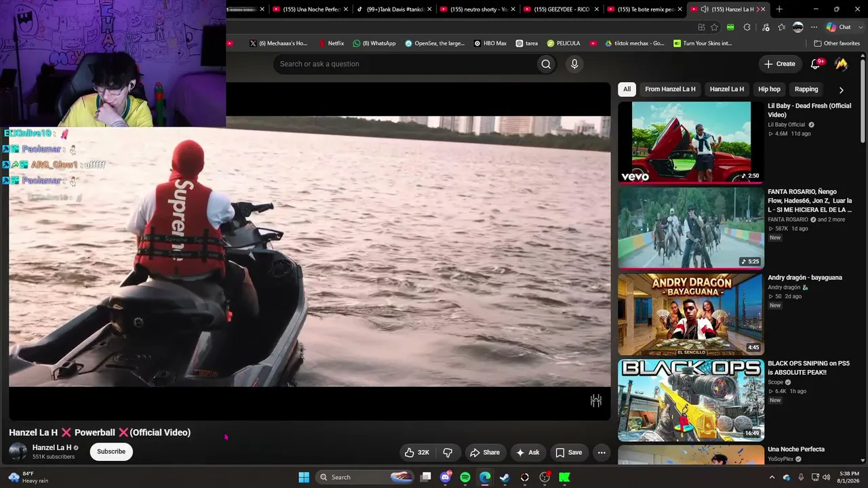Click in the YouTube search box
This screenshot has height=488, width=868.
point(404,64)
